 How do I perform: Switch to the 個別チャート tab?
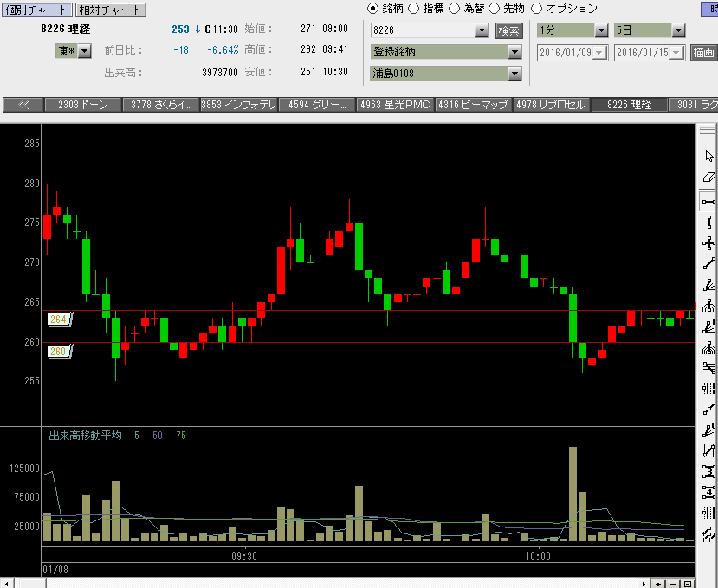(x=37, y=10)
